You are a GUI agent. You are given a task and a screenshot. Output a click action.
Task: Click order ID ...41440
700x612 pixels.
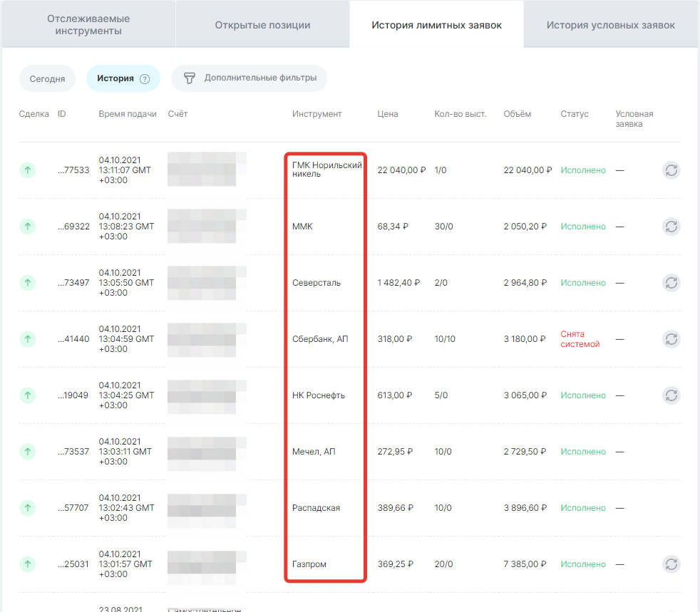pos(73,339)
